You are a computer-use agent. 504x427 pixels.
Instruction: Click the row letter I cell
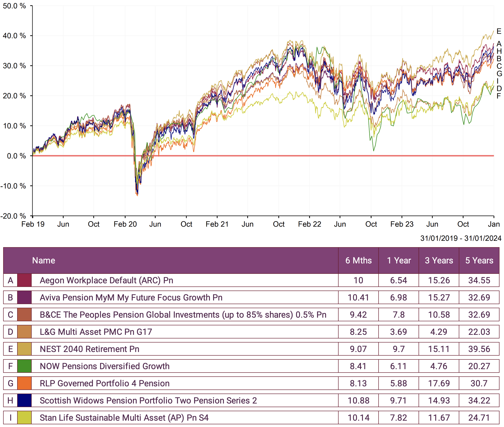pos(10,418)
